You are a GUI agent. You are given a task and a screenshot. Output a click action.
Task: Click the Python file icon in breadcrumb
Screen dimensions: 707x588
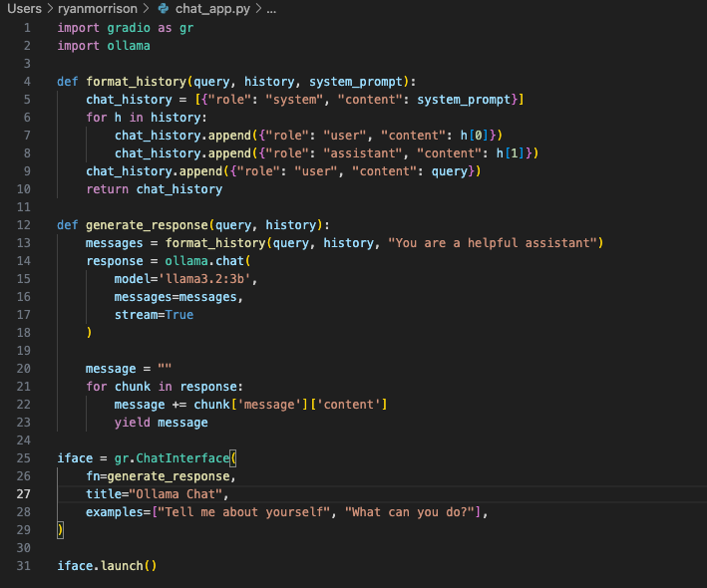(164, 9)
